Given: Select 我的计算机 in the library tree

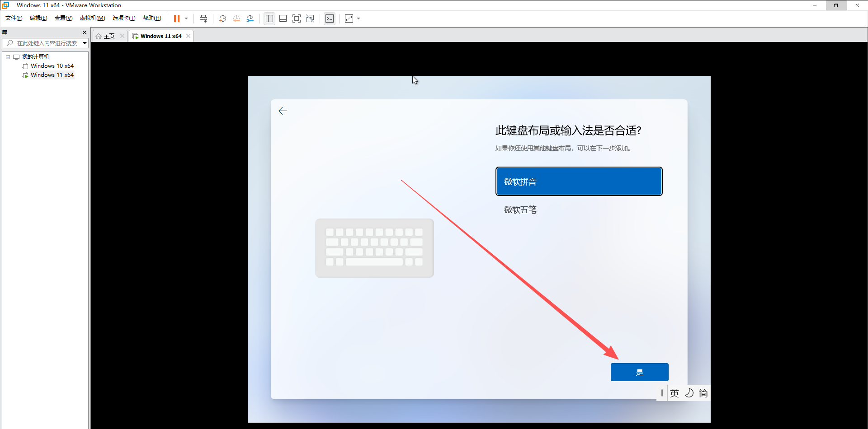Looking at the screenshot, I should pos(36,57).
